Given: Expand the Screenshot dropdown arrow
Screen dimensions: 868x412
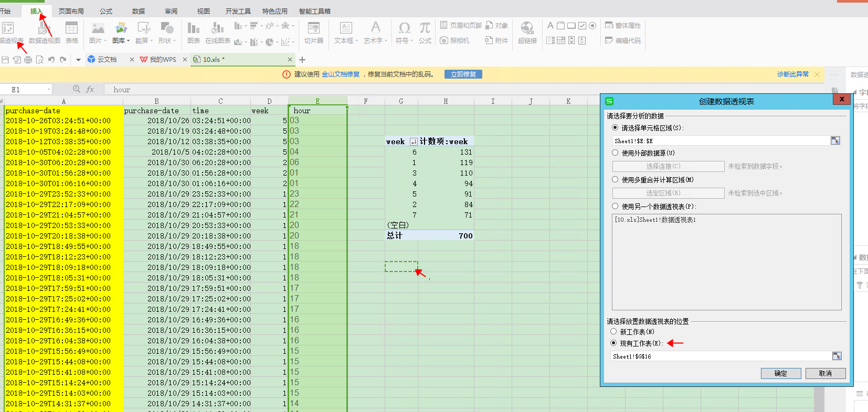Looking at the screenshot, I should [x=151, y=41].
